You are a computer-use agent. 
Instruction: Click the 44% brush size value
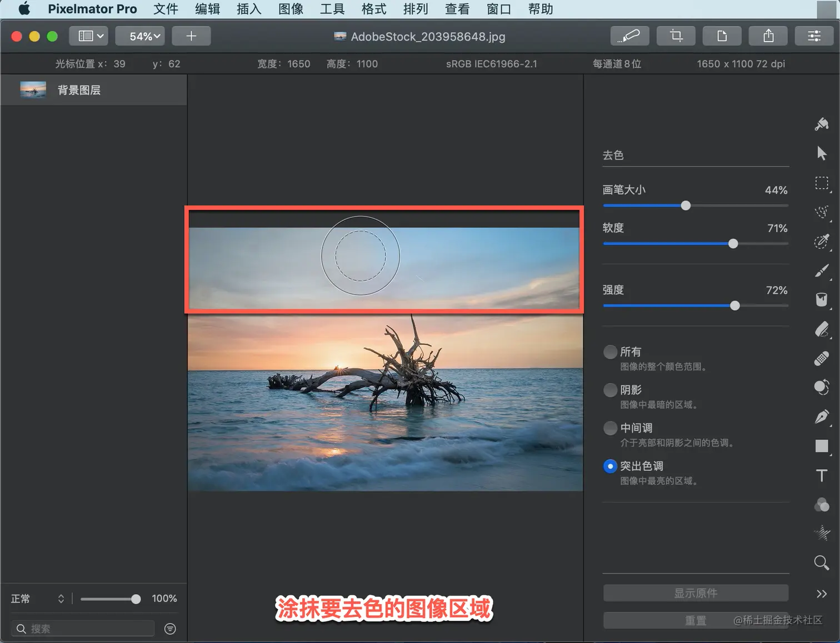[x=776, y=190]
